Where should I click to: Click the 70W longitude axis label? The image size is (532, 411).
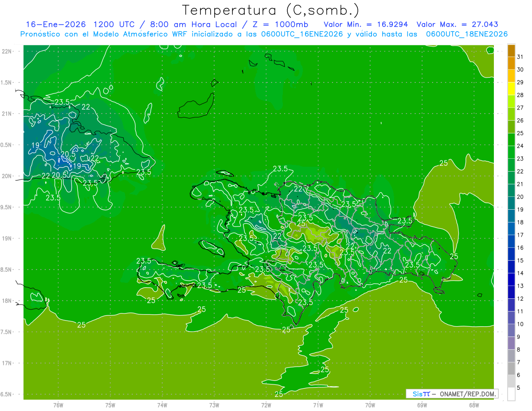coord(370,405)
